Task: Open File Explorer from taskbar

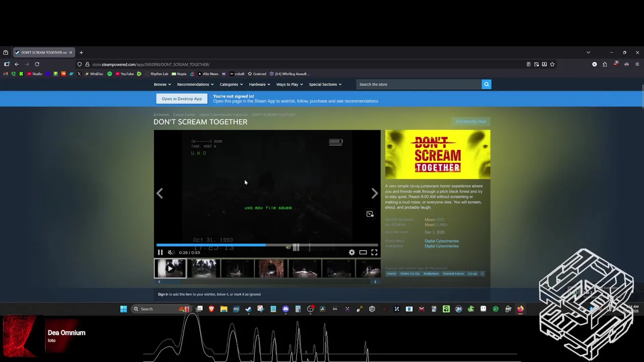Action: (224, 309)
